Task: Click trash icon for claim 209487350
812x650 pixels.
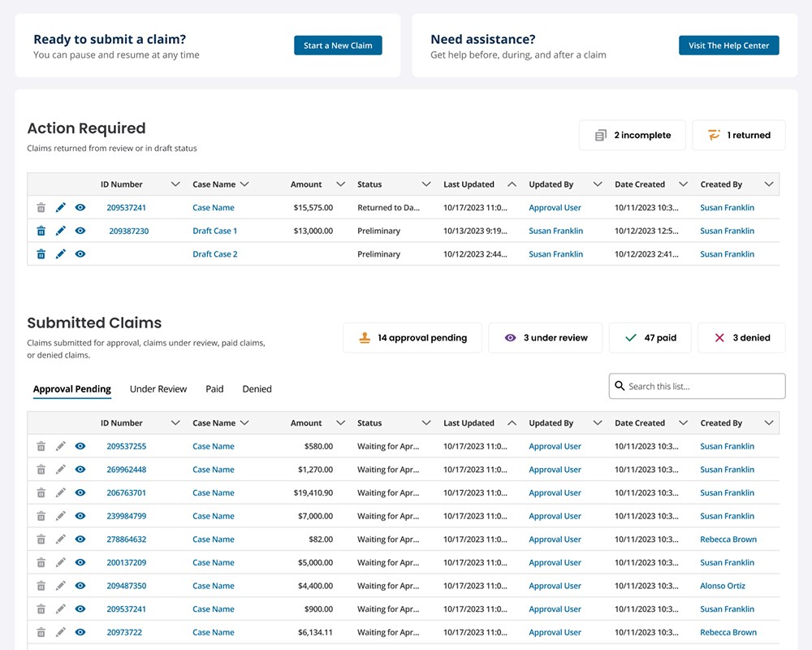Action: coord(41,586)
